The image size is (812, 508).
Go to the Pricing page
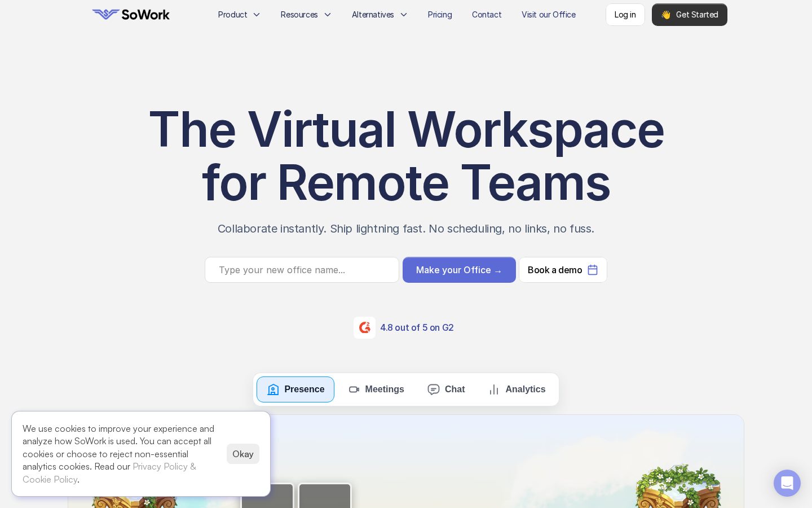[x=440, y=15]
